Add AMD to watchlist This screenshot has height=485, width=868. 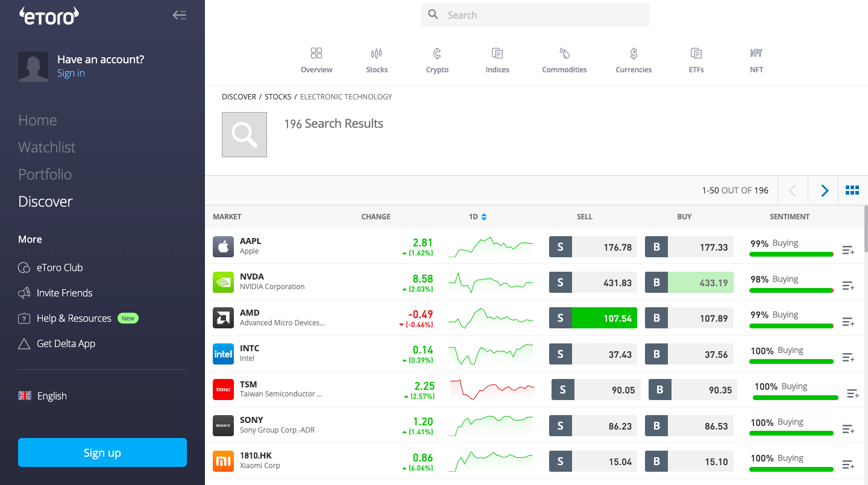tap(848, 322)
